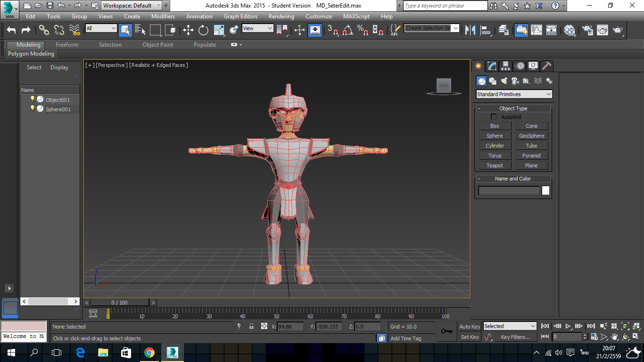Viewport: 644px width, 362px height.
Task: Open the Standard Primitives dropdown
Action: click(x=514, y=94)
